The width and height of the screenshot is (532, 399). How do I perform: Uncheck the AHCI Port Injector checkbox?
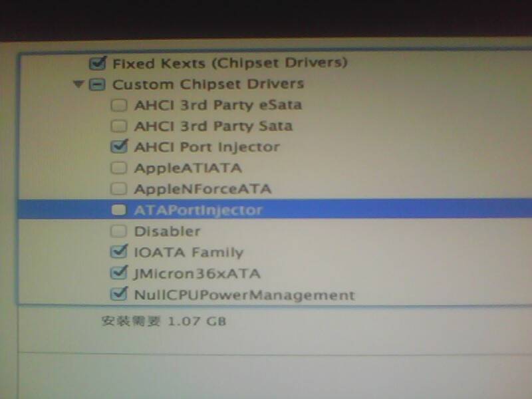point(119,146)
